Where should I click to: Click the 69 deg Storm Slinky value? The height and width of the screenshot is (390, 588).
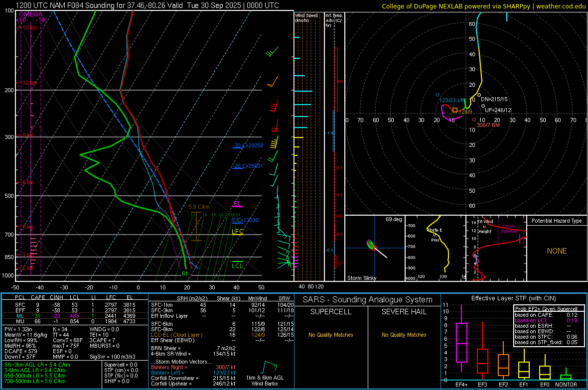393,219
